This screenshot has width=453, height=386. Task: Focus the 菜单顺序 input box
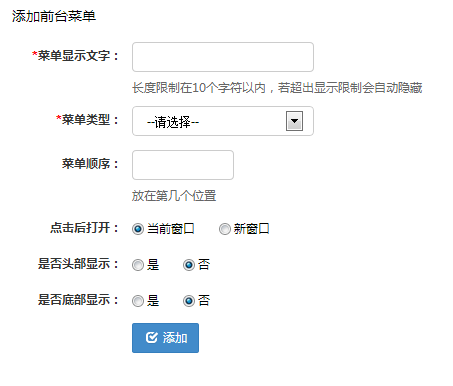point(183,165)
